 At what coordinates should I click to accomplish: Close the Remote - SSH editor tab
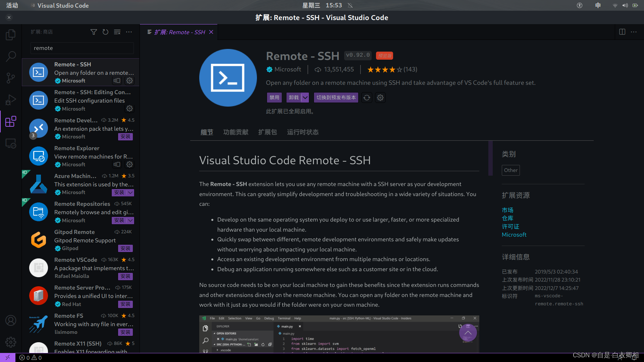coord(211,32)
